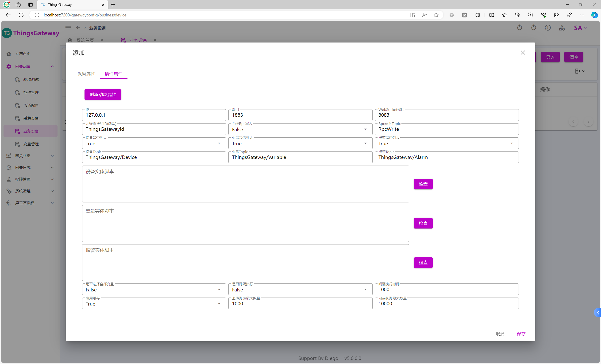Viewport: 601px width, 364px height.
Task: Click the 刷新动态属性 button
Action: tap(103, 95)
